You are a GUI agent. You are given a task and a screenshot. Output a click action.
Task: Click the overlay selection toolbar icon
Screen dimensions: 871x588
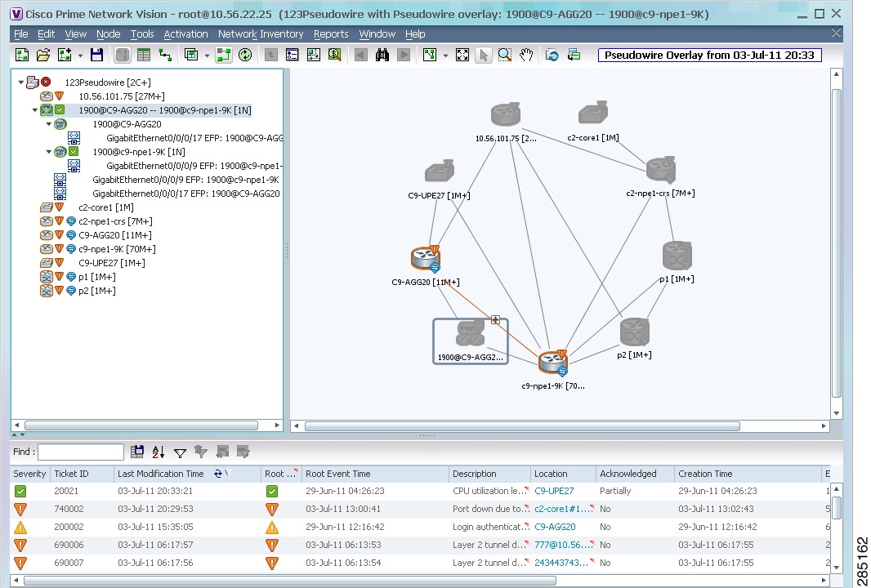pos(192,55)
